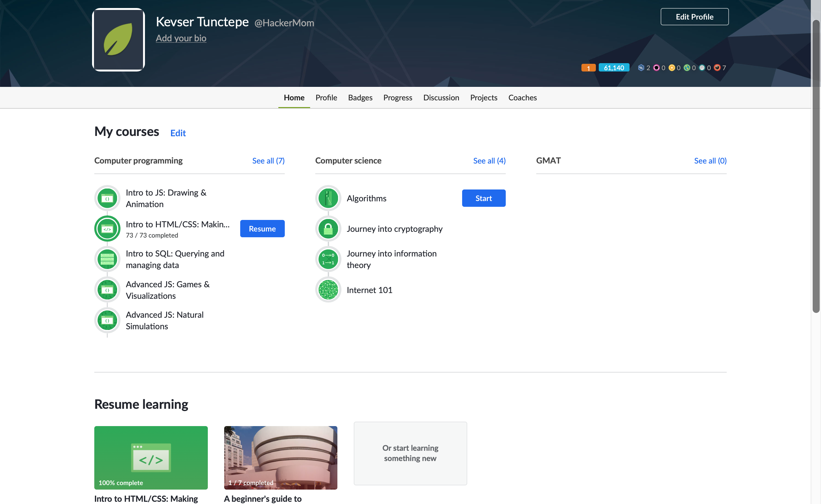This screenshot has height=504, width=821.
Task: Click the Journey into cryptography lock icon
Action: [x=328, y=229]
